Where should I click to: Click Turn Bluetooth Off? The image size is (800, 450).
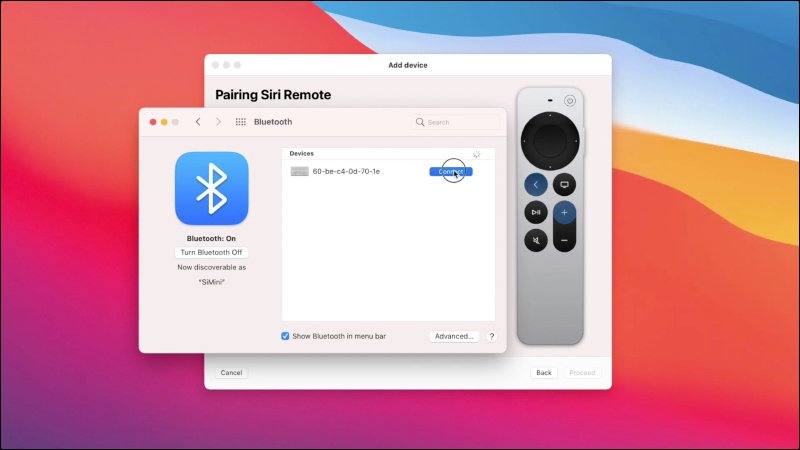point(211,253)
